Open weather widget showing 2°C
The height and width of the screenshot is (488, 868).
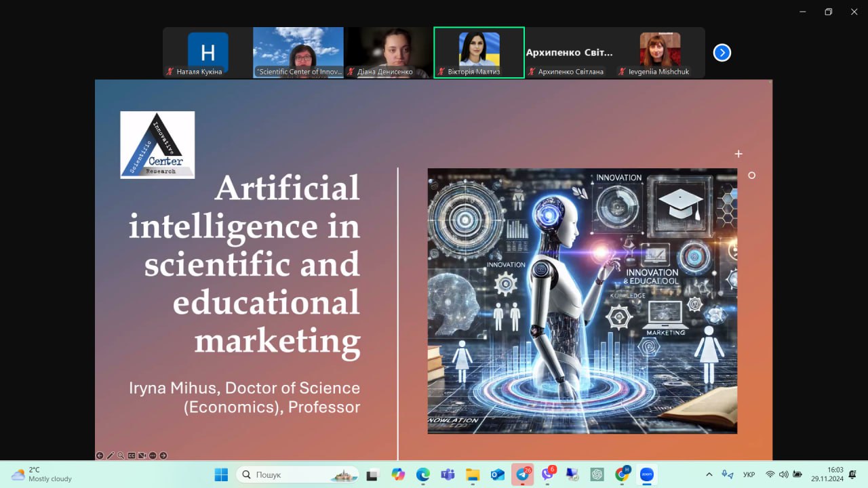42,474
